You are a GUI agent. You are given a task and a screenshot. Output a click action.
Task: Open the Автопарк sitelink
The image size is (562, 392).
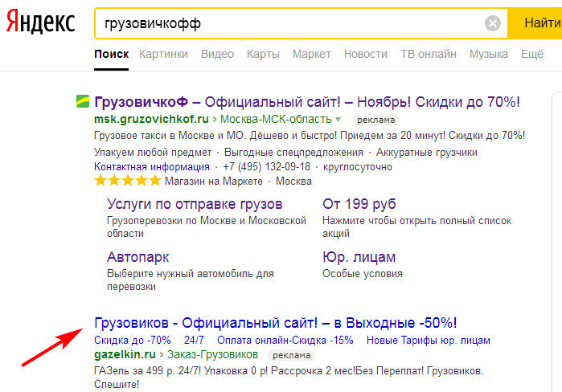tap(137, 257)
